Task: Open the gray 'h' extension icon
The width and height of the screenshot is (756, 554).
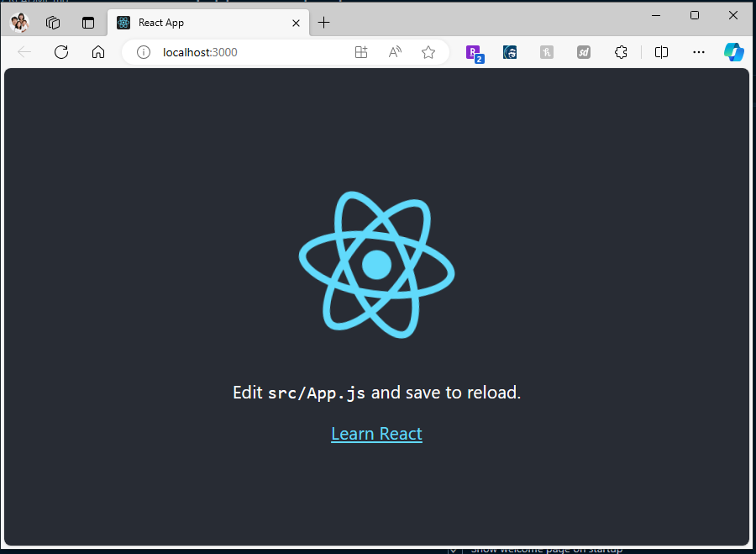Action: coord(547,52)
